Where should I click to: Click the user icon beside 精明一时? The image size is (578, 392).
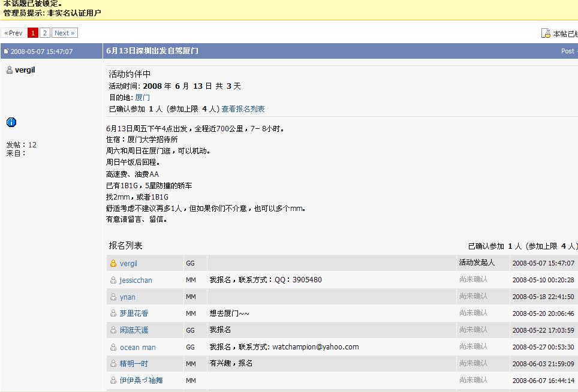[x=113, y=364]
